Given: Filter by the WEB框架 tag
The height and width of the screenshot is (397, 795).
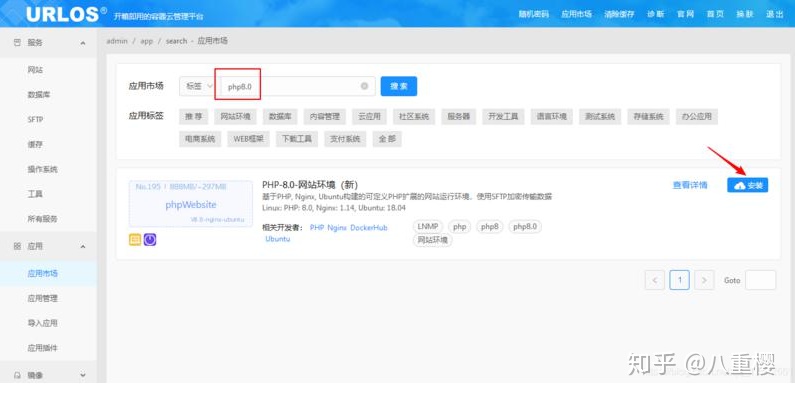Looking at the screenshot, I should [x=248, y=139].
